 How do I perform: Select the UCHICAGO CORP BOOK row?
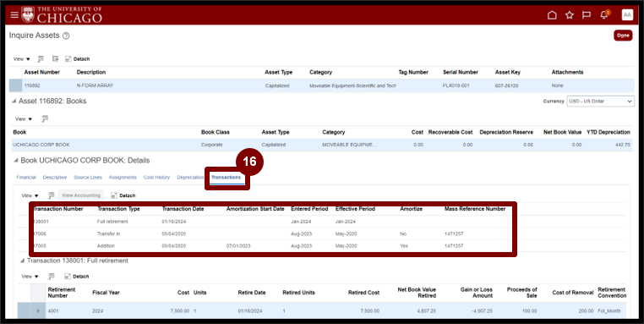[x=322, y=145]
